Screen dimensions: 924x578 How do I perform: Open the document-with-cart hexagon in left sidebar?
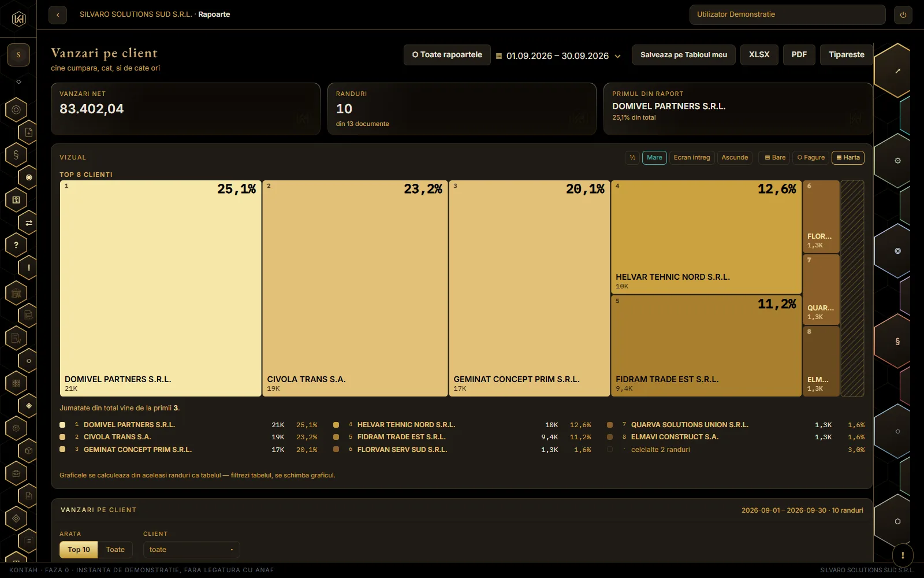(16, 338)
